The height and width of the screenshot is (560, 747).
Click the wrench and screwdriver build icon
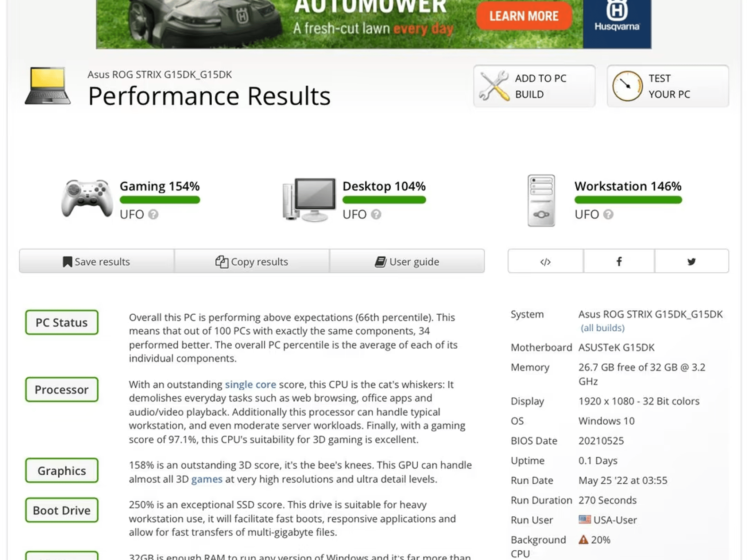click(x=494, y=86)
